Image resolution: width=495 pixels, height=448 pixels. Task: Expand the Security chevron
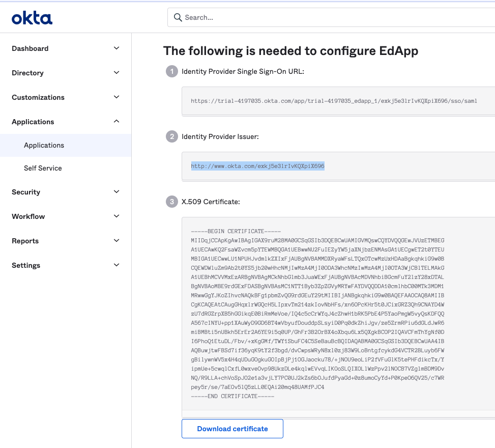(x=117, y=192)
